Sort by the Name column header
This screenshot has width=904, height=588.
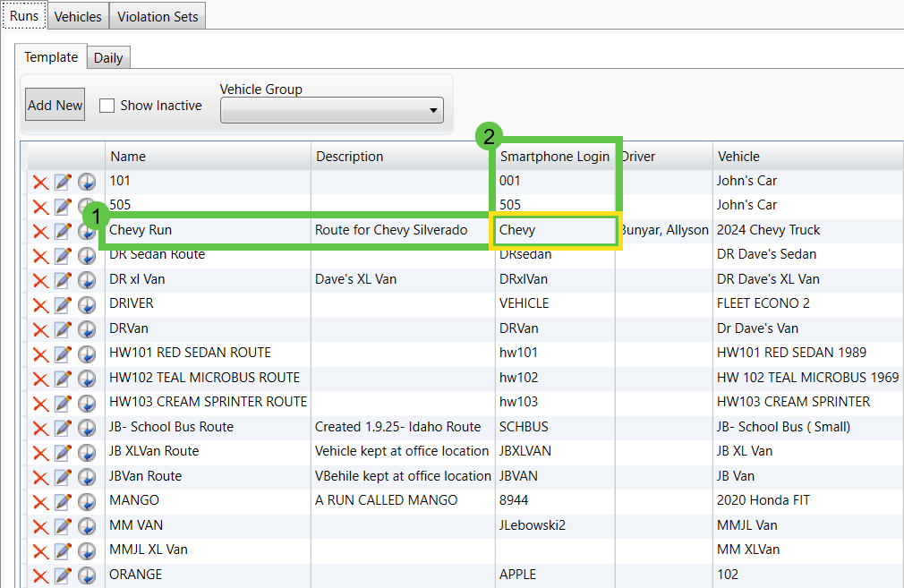coord(208,157)
